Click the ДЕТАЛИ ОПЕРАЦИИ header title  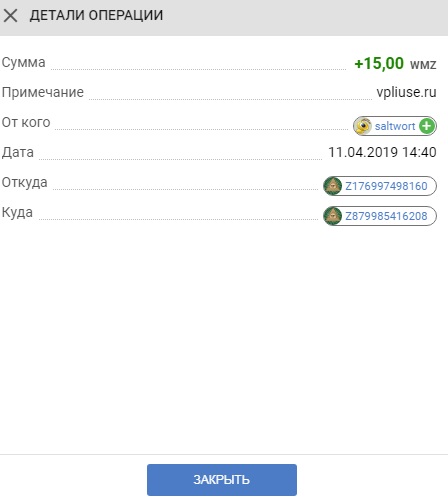(x=96, y=15)
